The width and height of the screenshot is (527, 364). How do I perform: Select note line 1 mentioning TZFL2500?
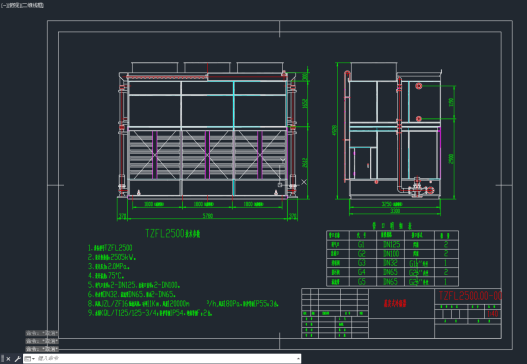(110, 248)
